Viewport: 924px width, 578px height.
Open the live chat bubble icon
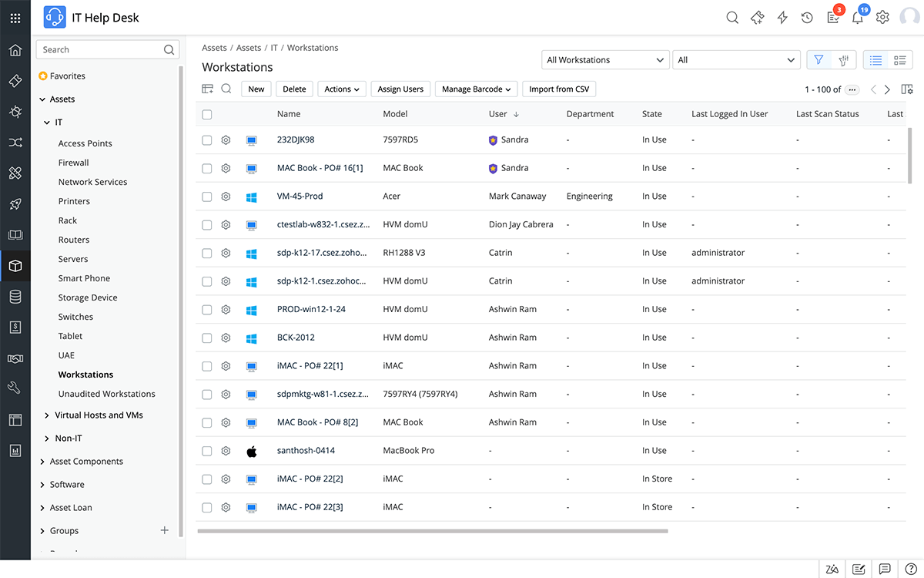pyautogui.click(x=885, y=569)
